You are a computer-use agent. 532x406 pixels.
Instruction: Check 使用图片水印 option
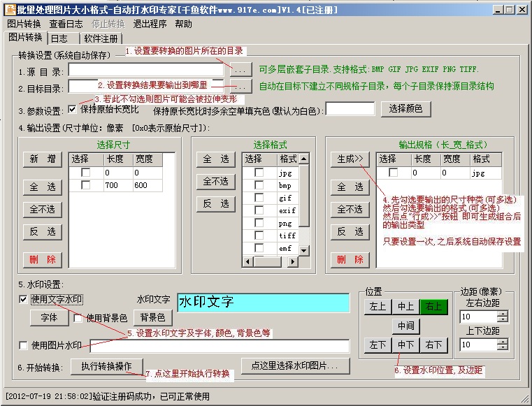coord(24,345)
